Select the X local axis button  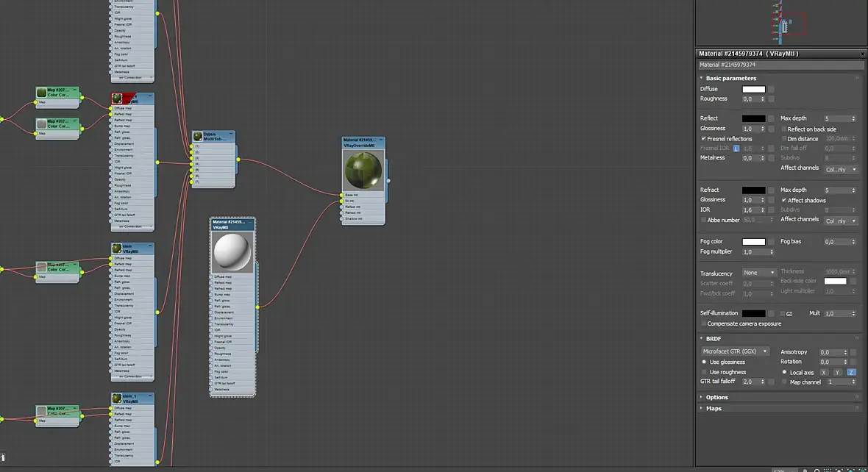point(824,373)
